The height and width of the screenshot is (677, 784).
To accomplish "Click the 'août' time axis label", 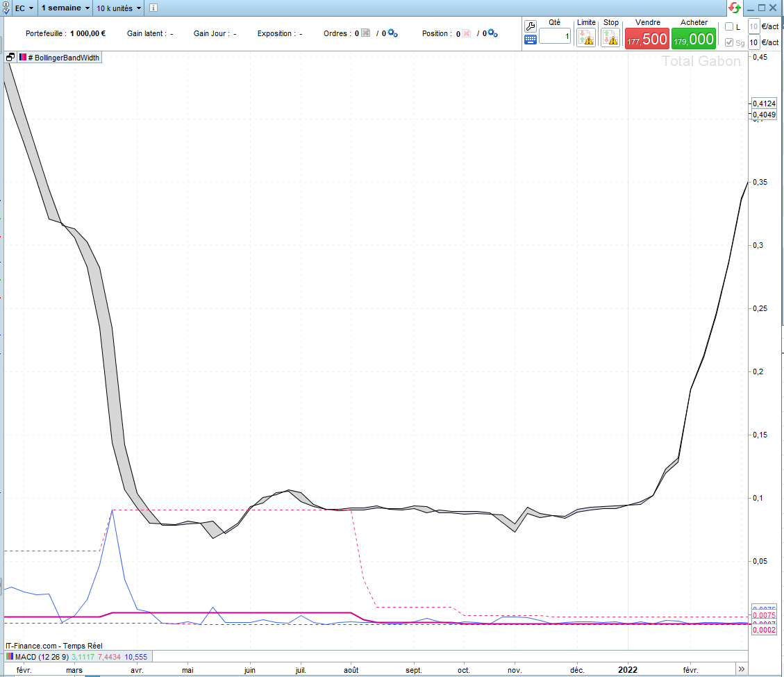I will tap(351, 670).
